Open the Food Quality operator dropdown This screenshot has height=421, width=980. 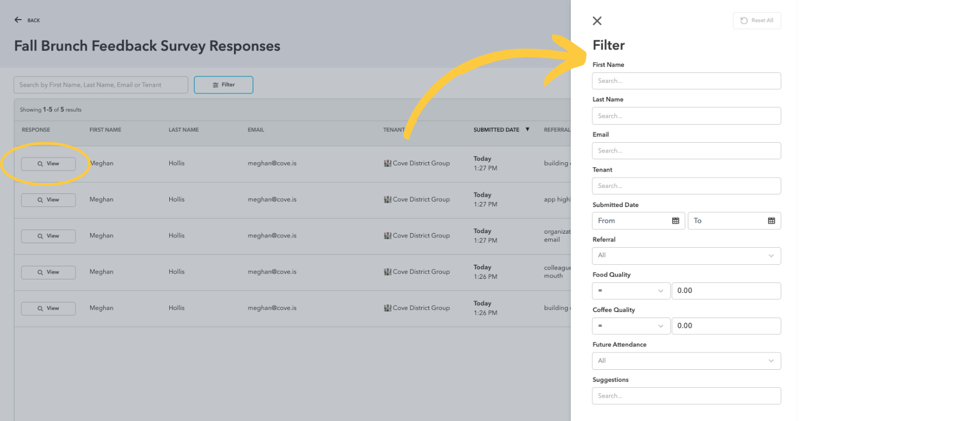[x=631, y=291]
